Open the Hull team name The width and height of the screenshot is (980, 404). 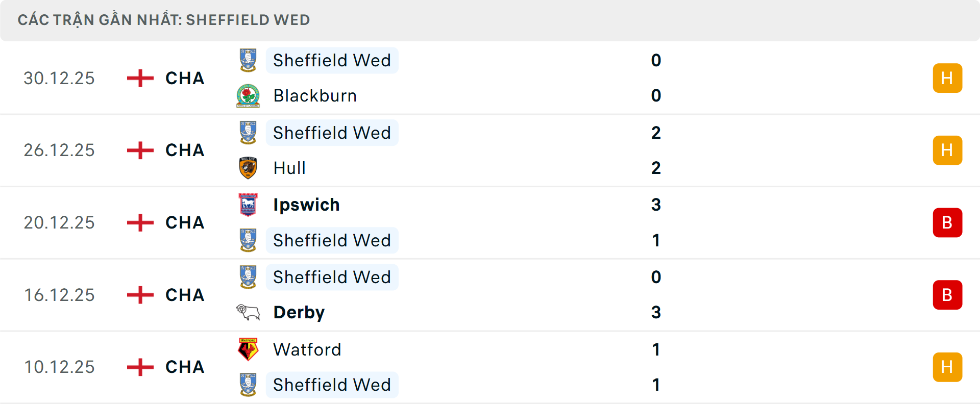click(x=289, y=168)
